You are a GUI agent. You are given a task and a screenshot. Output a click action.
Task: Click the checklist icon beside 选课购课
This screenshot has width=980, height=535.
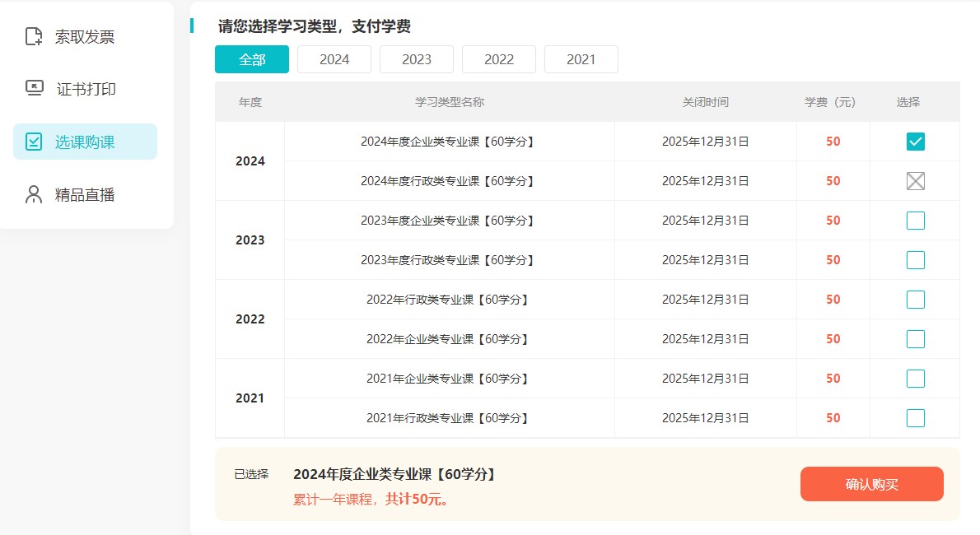pos(34,142)
